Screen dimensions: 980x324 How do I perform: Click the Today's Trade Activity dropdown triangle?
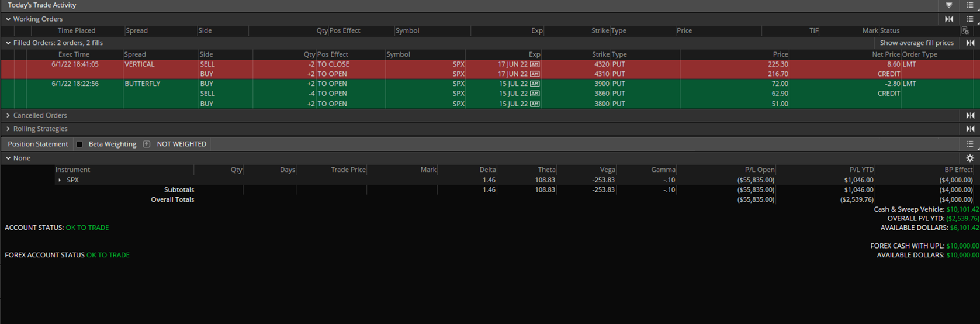[x=949, y=5]
